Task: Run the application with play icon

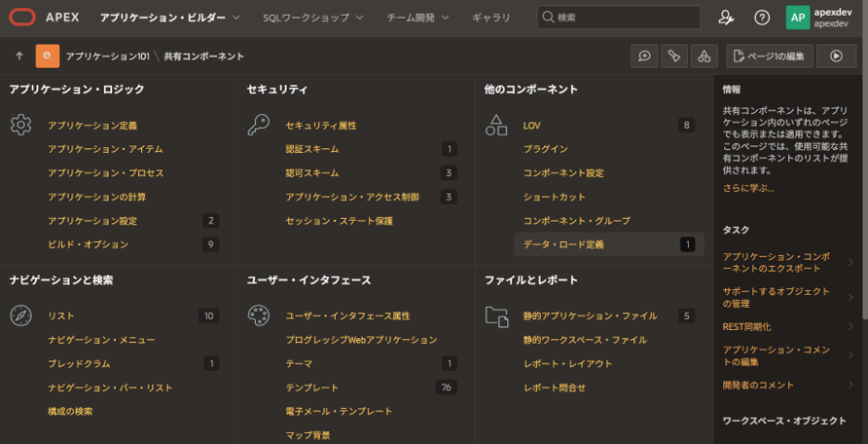Action: click(837, 55)
